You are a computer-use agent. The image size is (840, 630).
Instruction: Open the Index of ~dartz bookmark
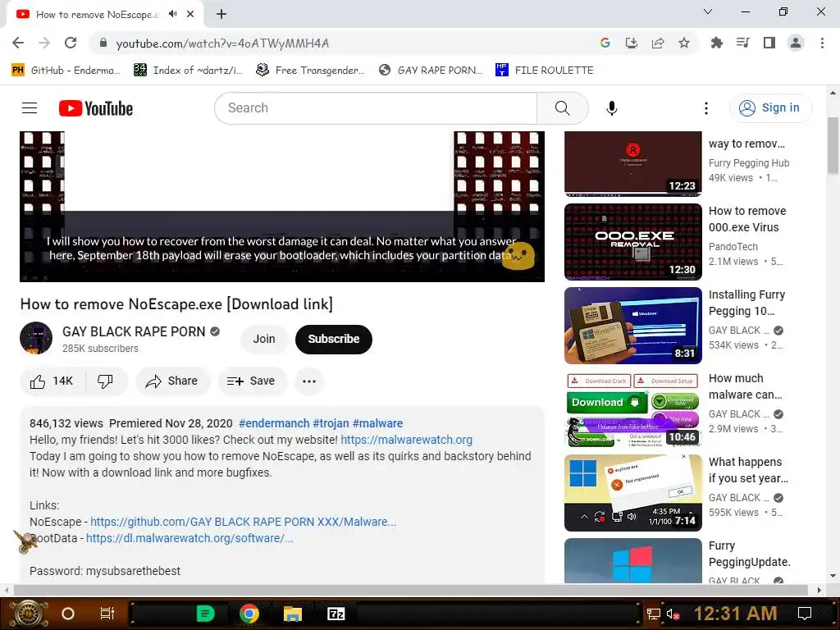click(188, 71)
